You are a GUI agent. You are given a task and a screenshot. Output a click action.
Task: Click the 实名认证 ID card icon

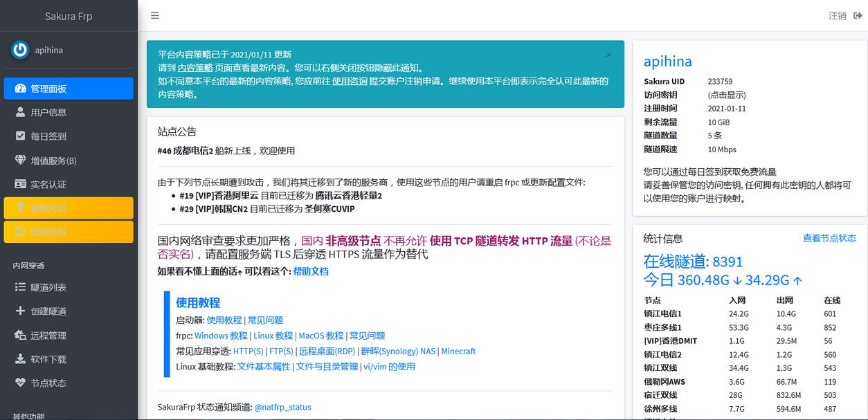[20, 184]
